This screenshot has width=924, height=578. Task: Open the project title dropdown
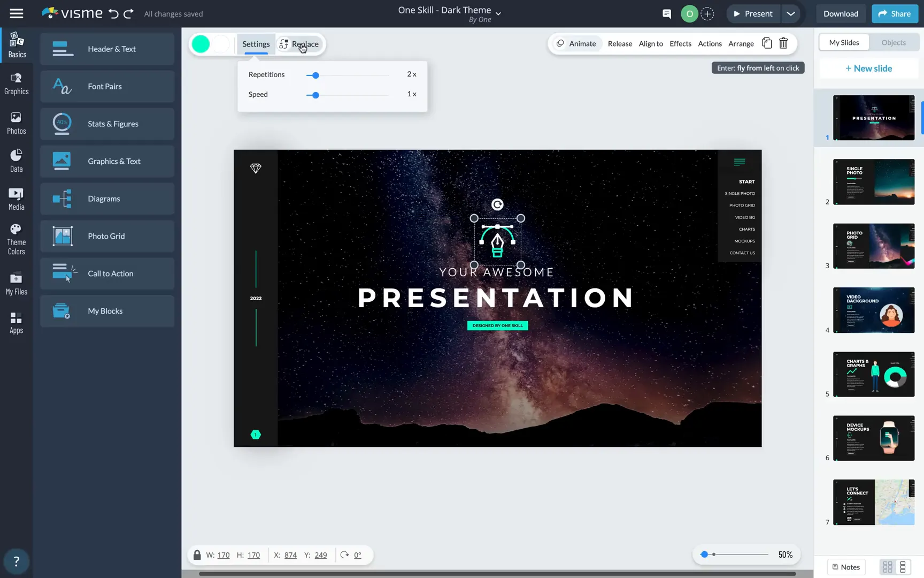(498, 14)
